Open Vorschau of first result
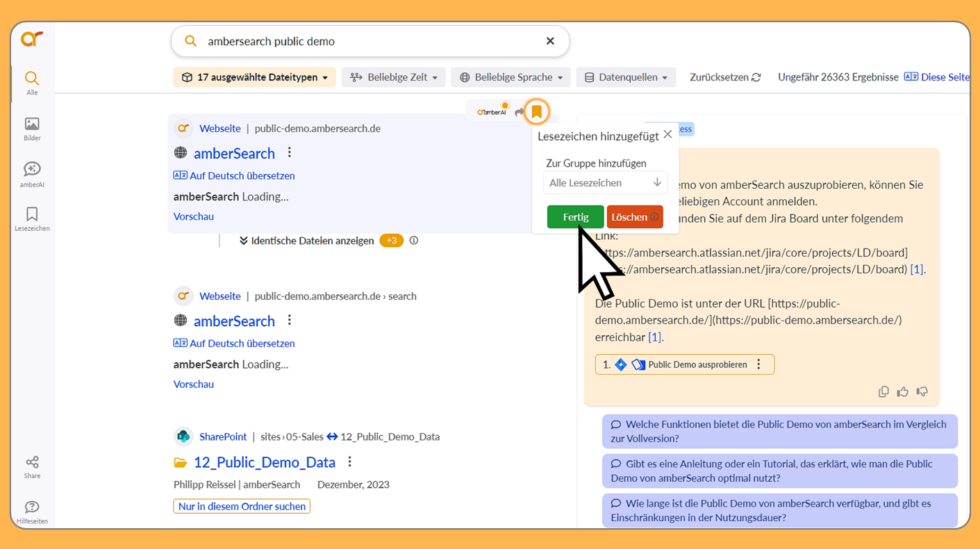The image size is (980, 549). click(x=194, y=217)
